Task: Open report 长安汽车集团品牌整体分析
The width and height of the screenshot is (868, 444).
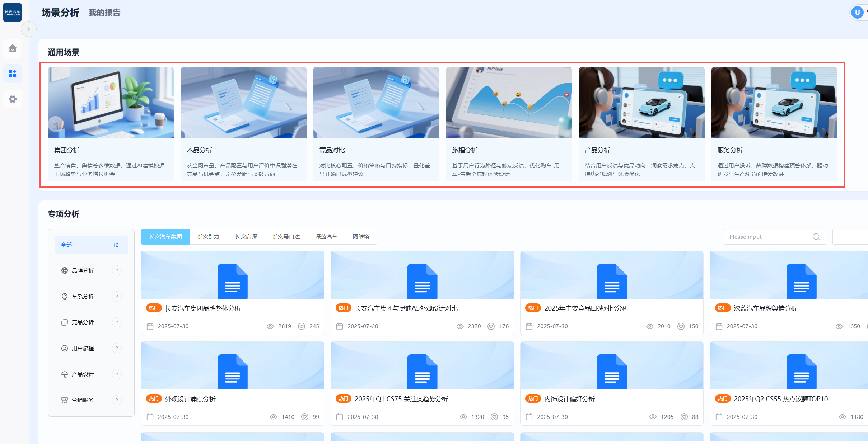Action: click(x=203, y=308)
